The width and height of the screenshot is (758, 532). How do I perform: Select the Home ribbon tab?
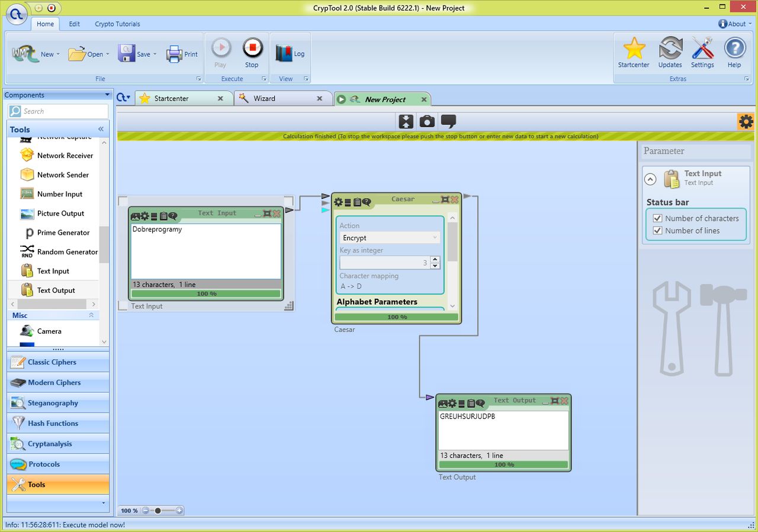pyautogui.click(x=46, y=24)
